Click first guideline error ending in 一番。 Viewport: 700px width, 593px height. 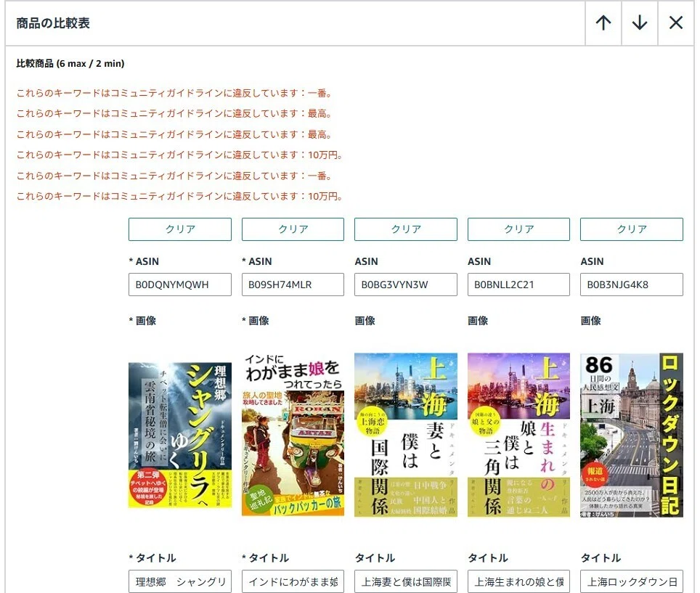point(174,93)
